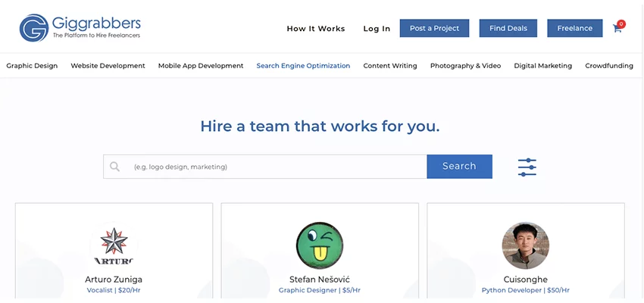Click the Log In link
The image size is (644, 303).
point(377,28)
